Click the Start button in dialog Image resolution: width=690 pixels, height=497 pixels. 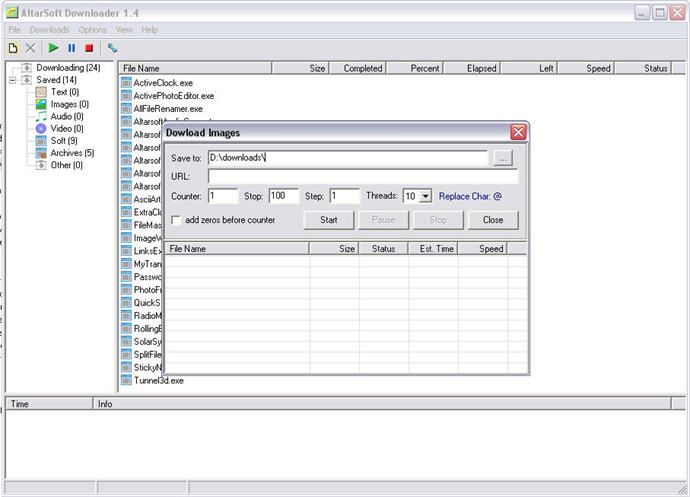(328, 220)
